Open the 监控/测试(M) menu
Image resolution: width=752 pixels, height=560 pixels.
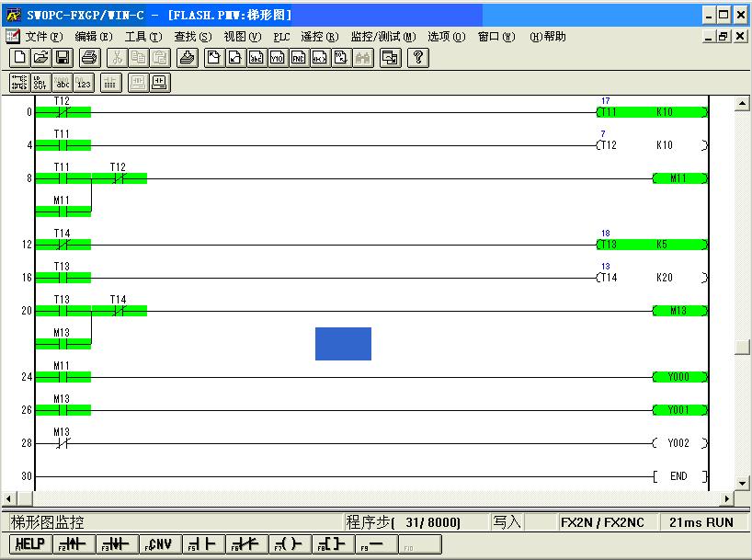coord(383,37)
